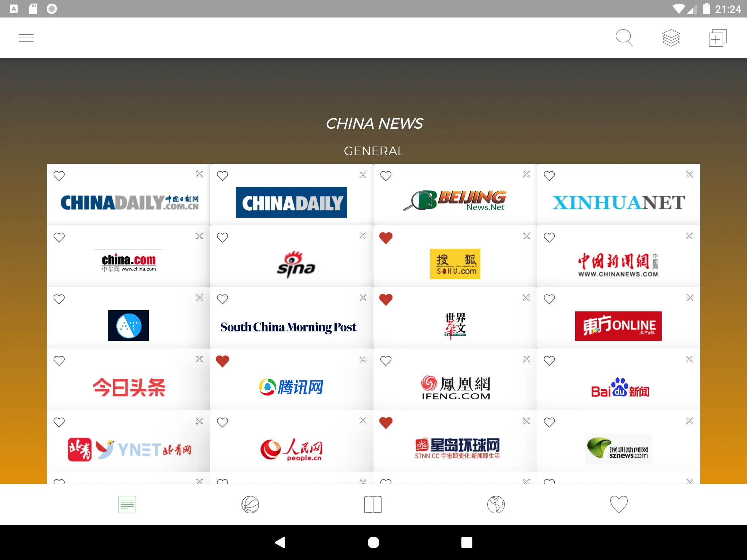Toggle favorite on Sohu.com

[x=385, y=238]
